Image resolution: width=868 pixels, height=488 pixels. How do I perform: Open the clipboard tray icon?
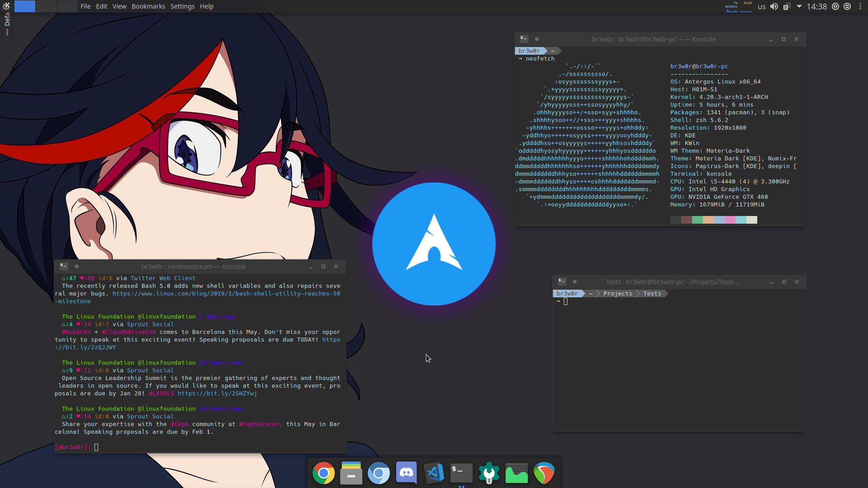click(x=787, y=6)
